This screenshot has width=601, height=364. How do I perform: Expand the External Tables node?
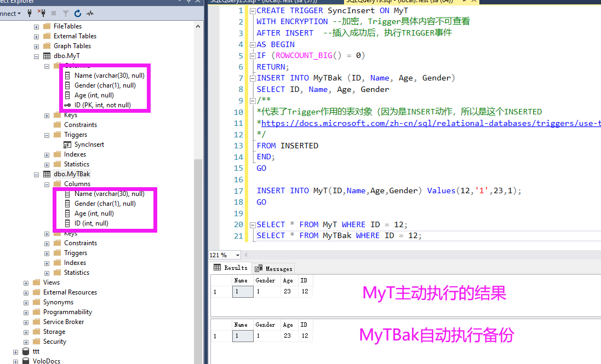(x=36, y=37)
